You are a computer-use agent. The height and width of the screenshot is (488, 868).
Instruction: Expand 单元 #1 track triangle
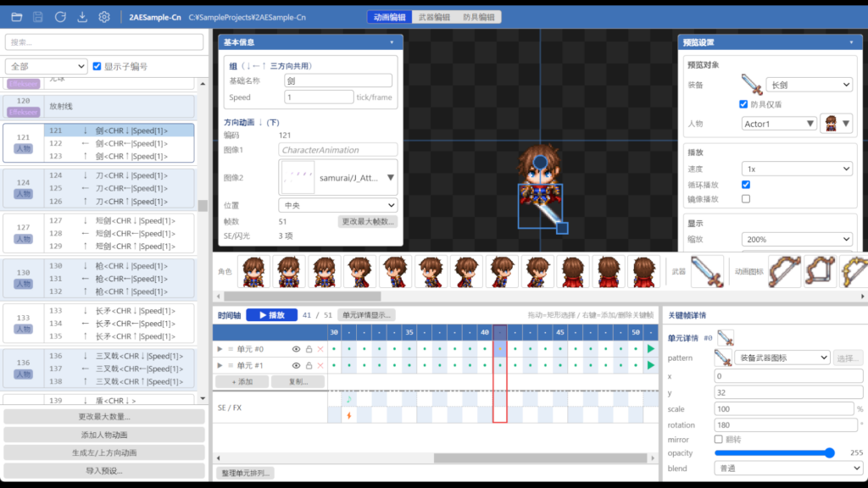click(220, 365)
